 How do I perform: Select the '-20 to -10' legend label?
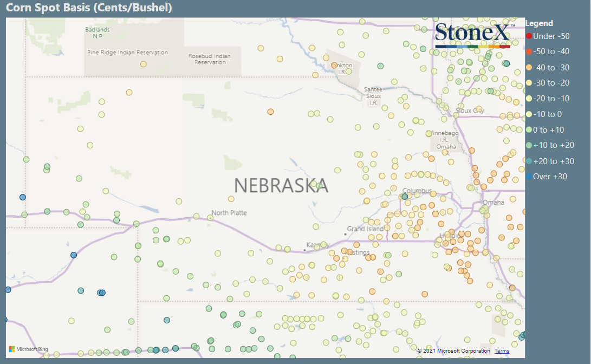click(551, 99)
